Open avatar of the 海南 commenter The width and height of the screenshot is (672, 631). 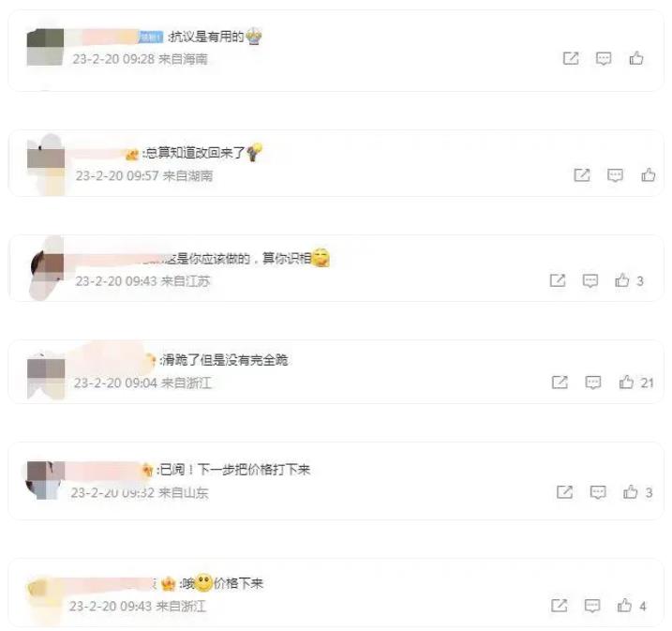45,47
